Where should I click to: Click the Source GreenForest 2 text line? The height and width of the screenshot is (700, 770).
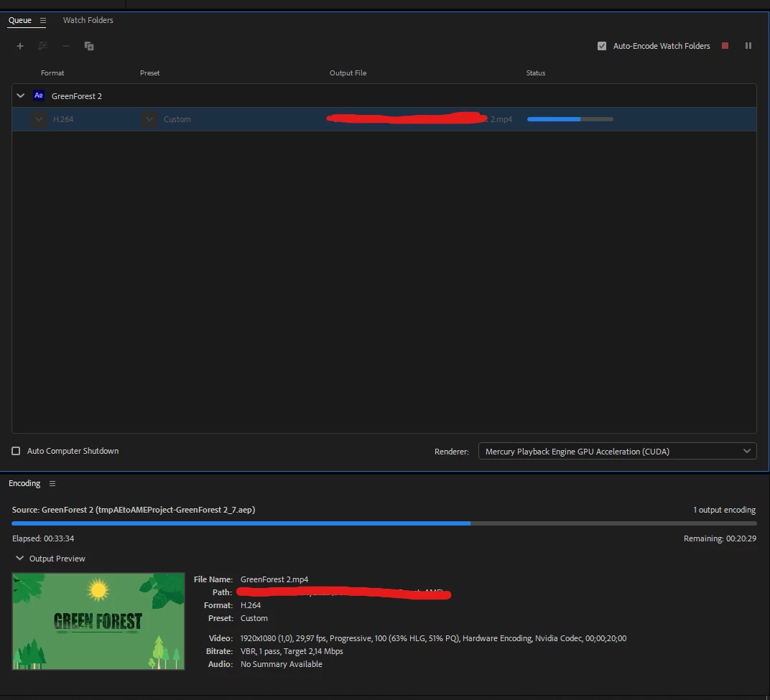[x=134, y=510]
